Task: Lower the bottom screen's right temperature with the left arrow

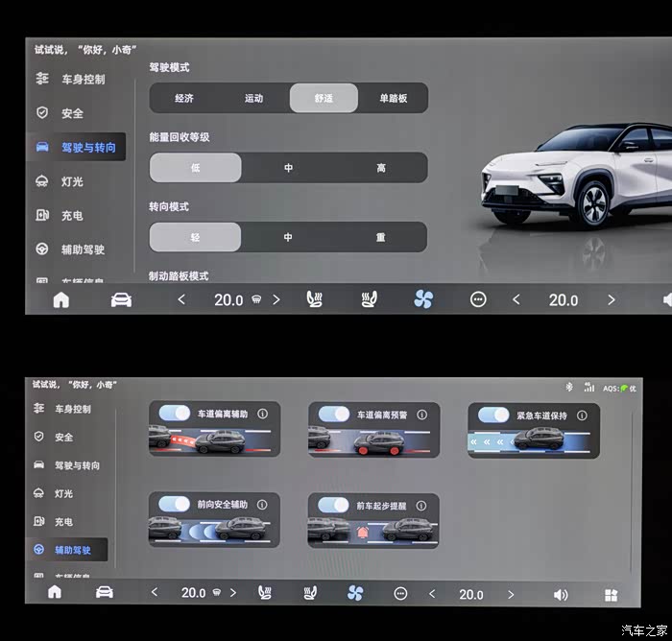Action: point(431,594)
